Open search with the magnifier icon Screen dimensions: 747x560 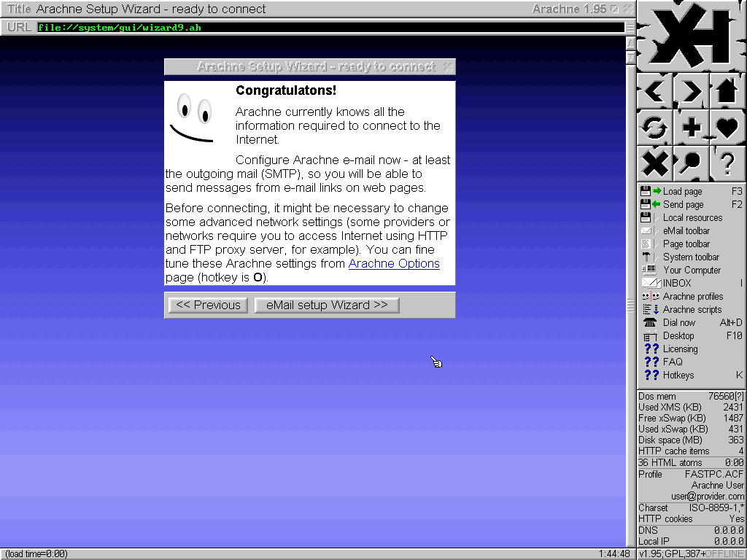[692, 164]
